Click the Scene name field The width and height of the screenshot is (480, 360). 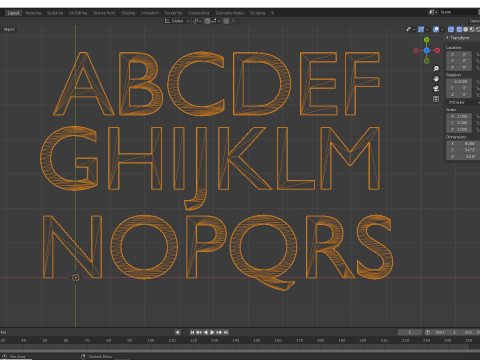458,12
